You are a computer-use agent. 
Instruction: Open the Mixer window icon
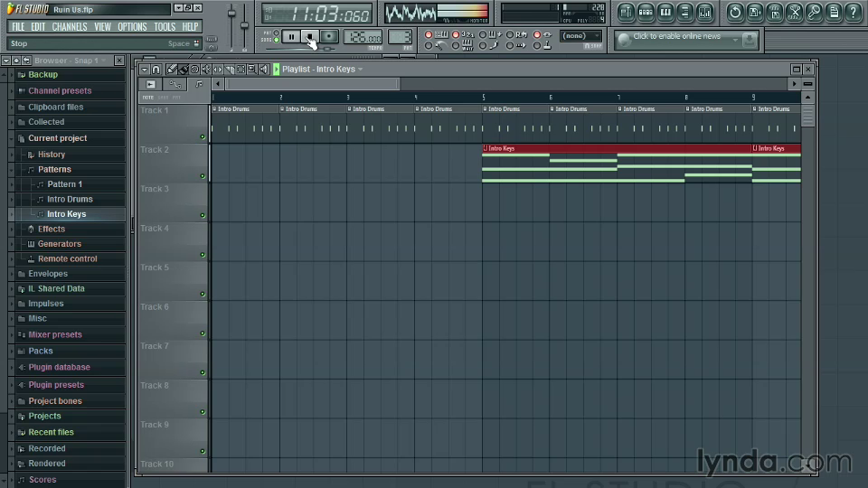[x=705, y=12]
